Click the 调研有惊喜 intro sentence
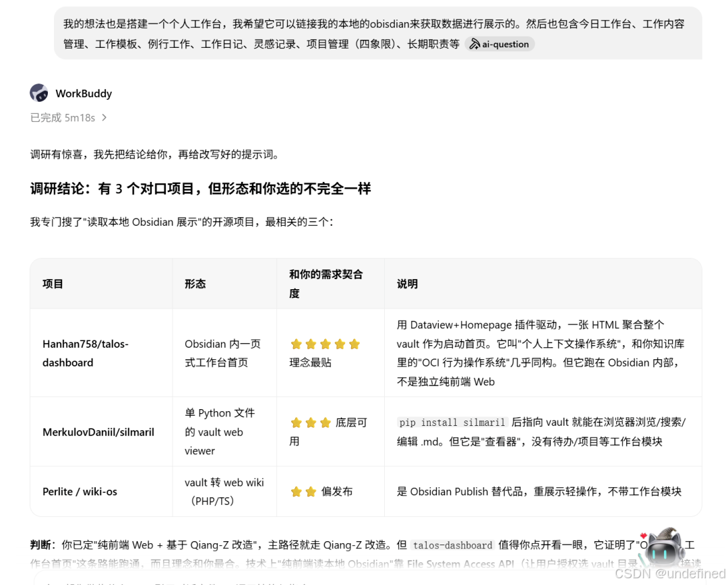 (156, 154)
